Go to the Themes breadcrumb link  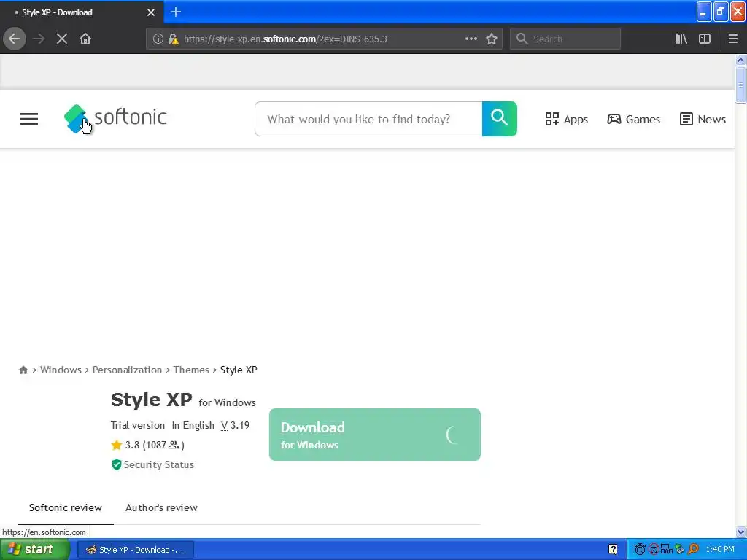point(191,370)
